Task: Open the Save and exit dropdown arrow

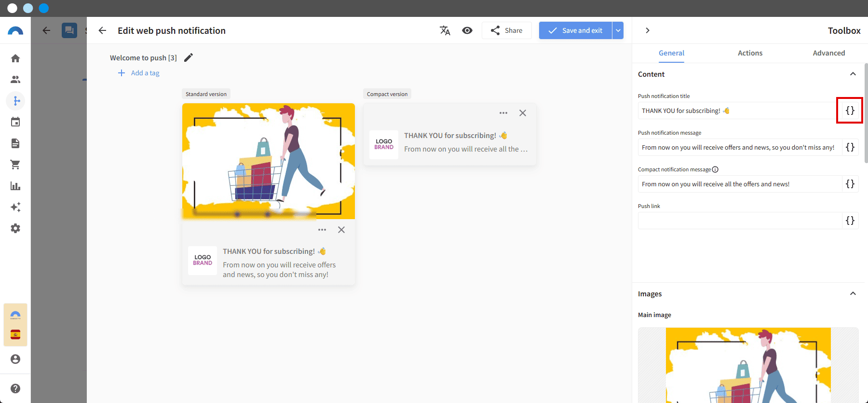Action: point(618,30)
